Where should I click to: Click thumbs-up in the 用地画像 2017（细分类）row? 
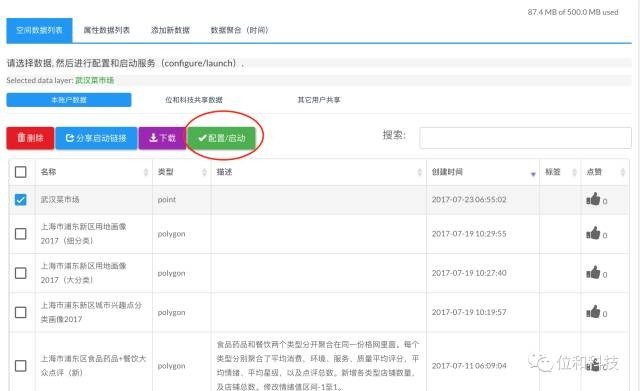(x=593, y=233)
